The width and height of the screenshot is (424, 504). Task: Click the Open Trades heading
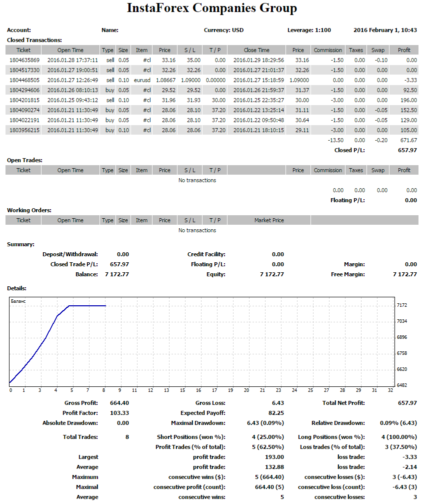24,160
